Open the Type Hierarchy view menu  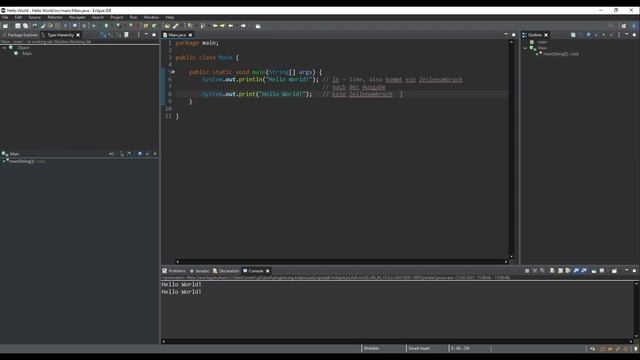[139, 35]
